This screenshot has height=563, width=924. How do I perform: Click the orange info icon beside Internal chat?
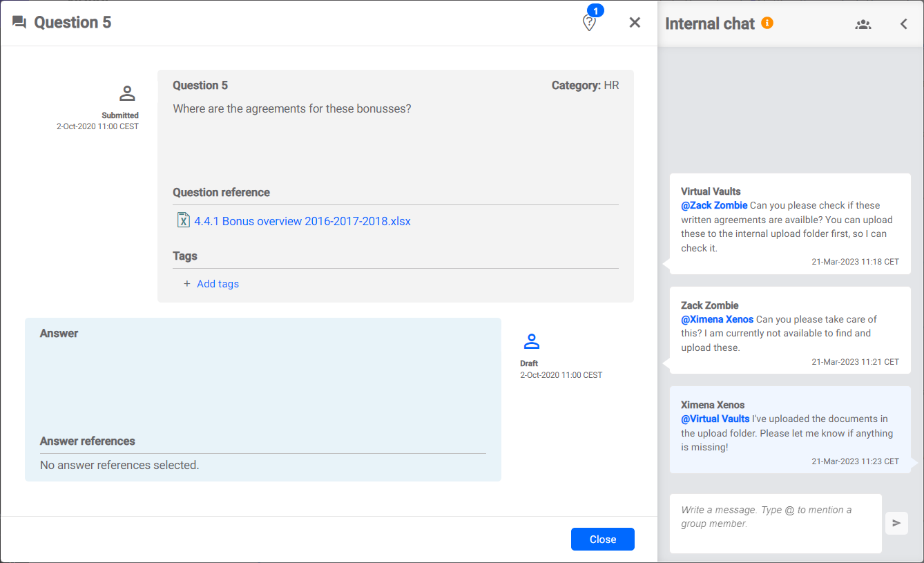point(767,23)
